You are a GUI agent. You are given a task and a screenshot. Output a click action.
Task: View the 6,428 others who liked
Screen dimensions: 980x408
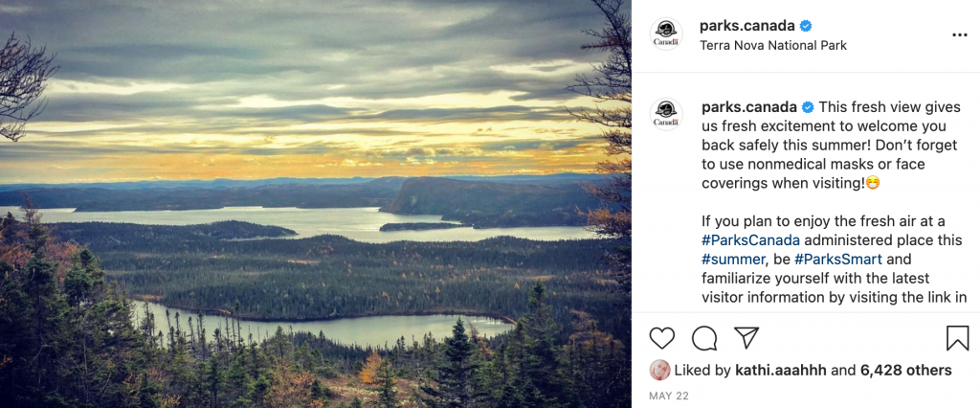(x=905, y=371)
